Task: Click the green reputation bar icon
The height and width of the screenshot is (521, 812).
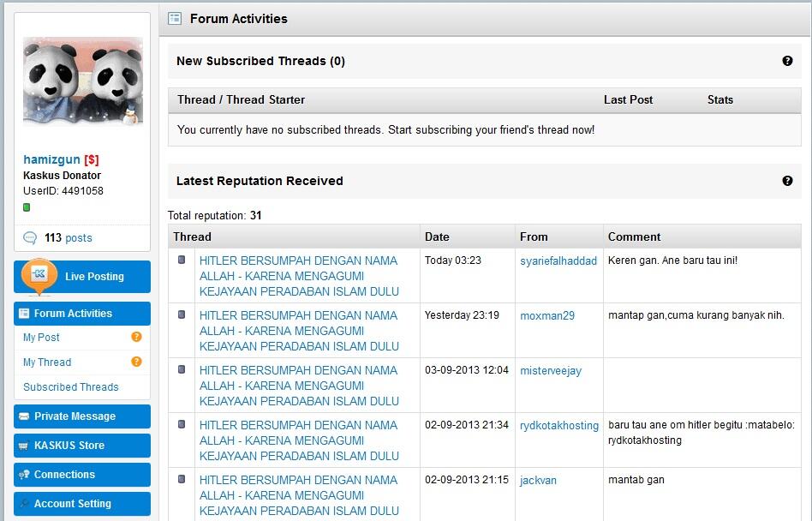Action: 27,207
